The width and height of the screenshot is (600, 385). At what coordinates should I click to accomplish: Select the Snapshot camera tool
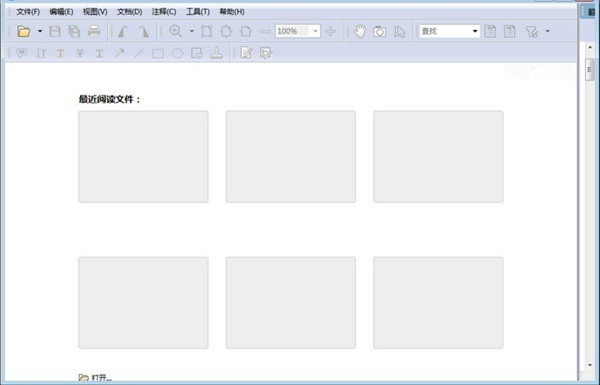pos(380,31)
